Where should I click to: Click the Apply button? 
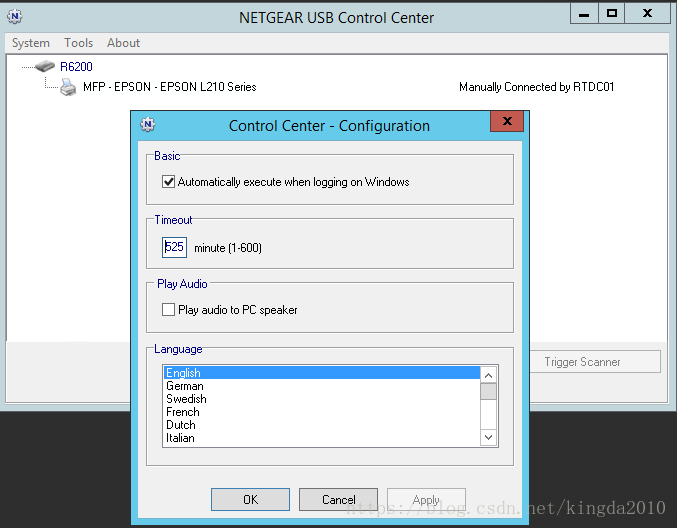(x=426, y=500)
